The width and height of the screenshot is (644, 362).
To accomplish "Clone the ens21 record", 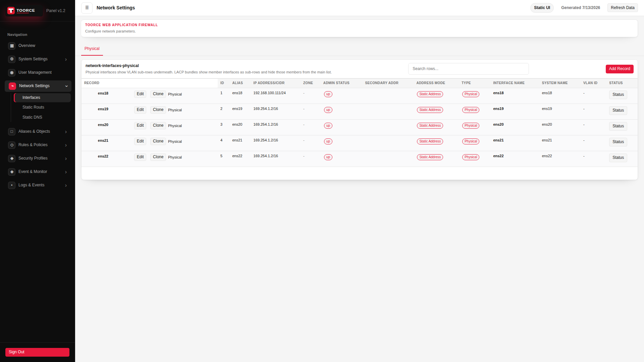I will [x=158, y=141].
